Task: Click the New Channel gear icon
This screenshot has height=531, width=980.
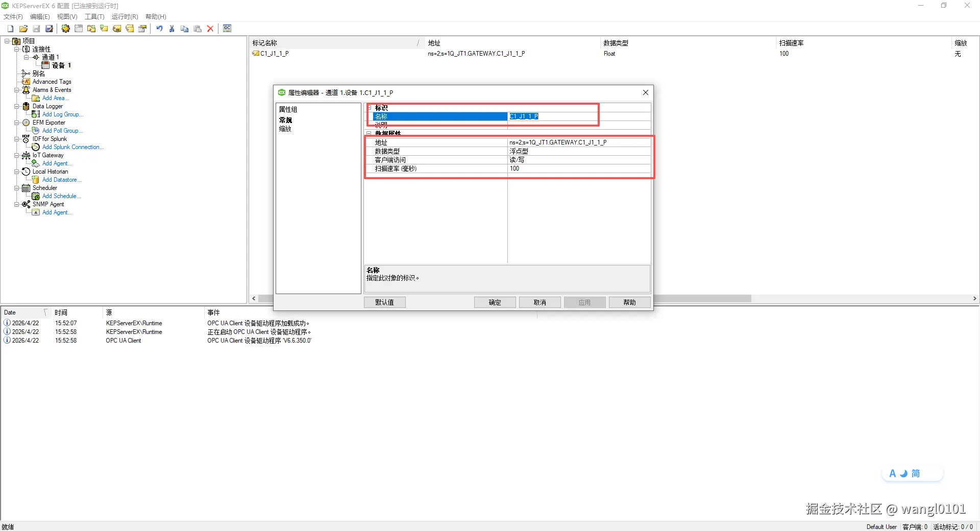Action: tap(66, 29)
